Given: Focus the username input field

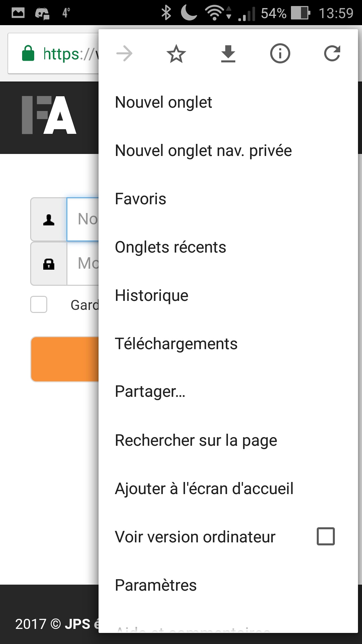Looking at the screenshot, I should point(83,219).
